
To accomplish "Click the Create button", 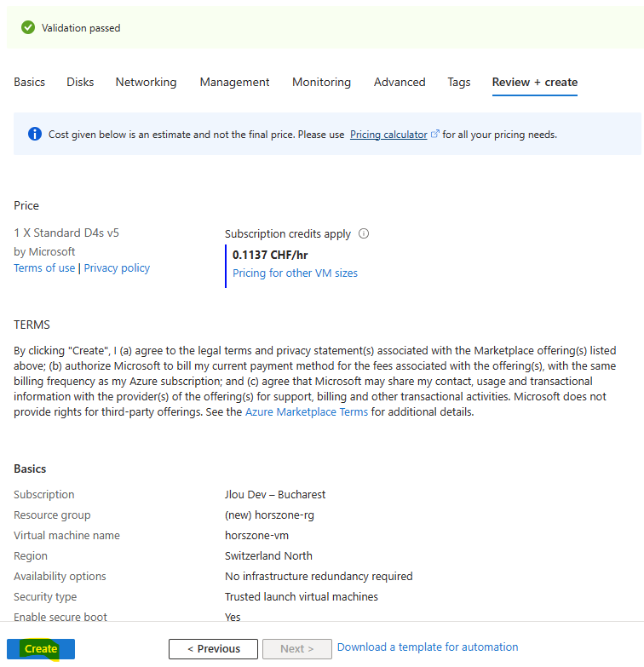I will pos(41,649).
